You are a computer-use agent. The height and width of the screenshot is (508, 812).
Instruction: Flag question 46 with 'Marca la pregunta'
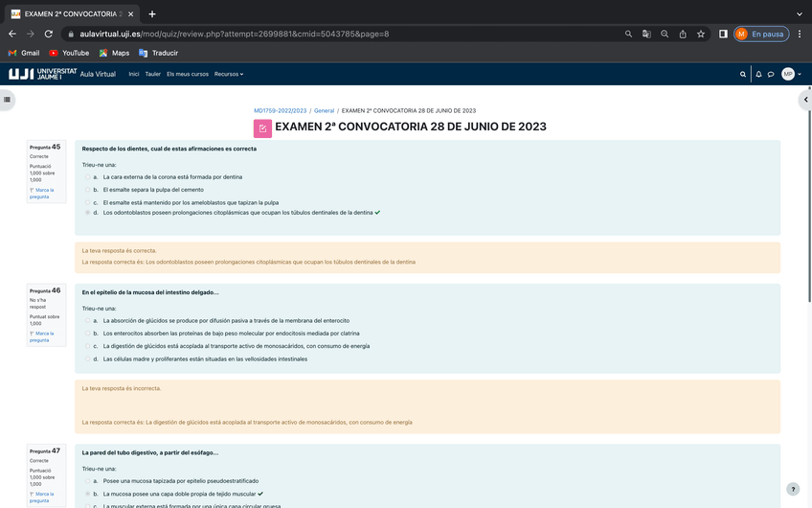pos(42,337)
